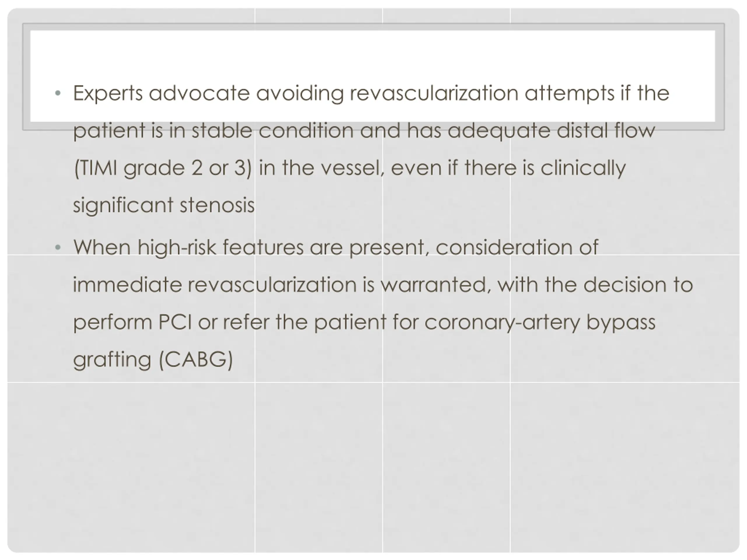Click the phrase "significant stenosis"

coord(164,205)
